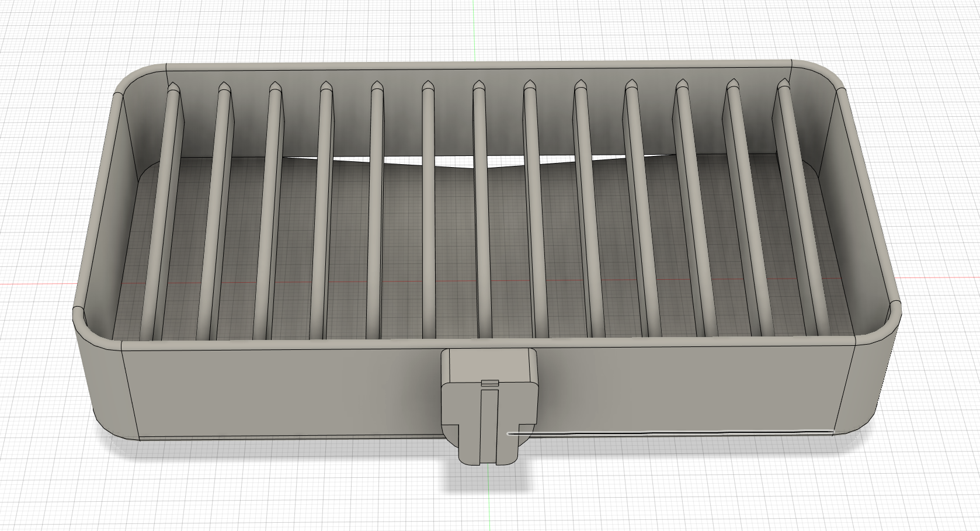
Task: Click the pointed tip of the leftmost rib
Action: [173, 89]
